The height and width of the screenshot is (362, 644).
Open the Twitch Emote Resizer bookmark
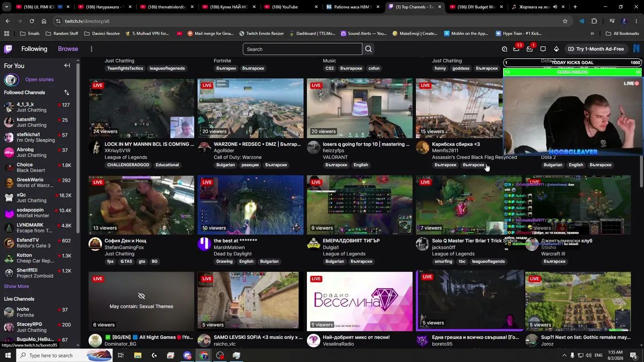coord(262,34)
